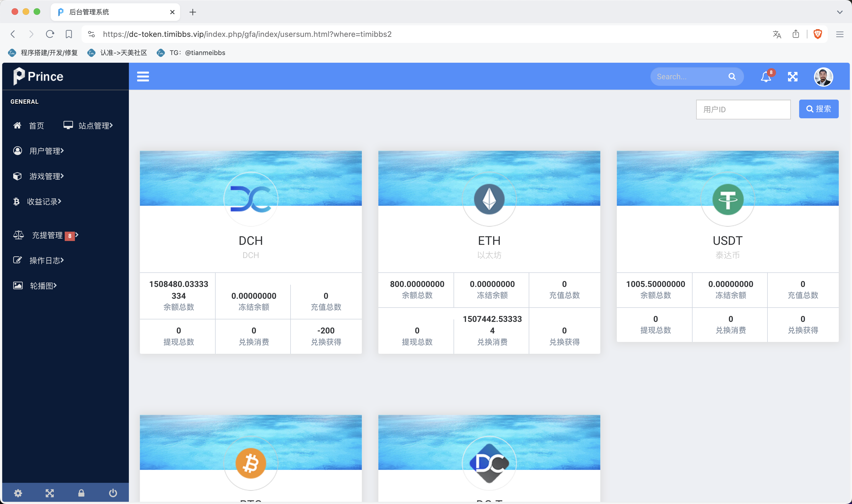This screenshot has width=852, height=504.
Task: Click the DC diamond coin logo
Action: point(489,463)
